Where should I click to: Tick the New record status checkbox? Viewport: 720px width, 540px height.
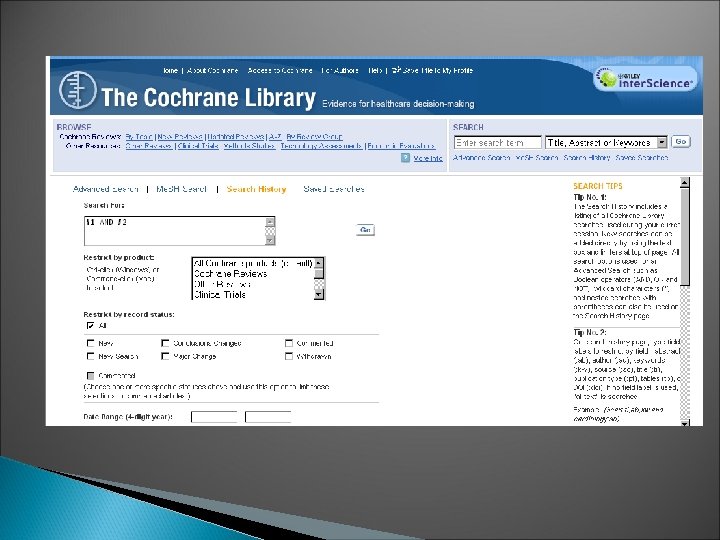[x=90, y=343]
